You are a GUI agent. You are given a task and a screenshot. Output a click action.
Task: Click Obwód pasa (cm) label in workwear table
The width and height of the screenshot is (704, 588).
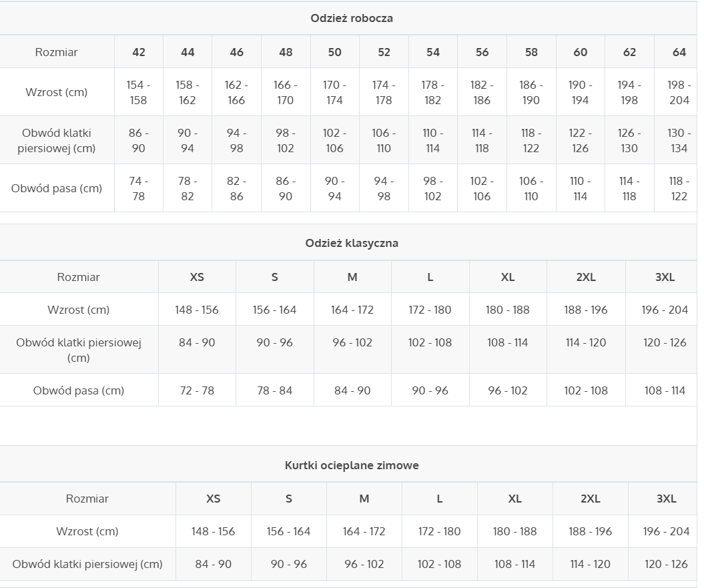pos(57,188)
